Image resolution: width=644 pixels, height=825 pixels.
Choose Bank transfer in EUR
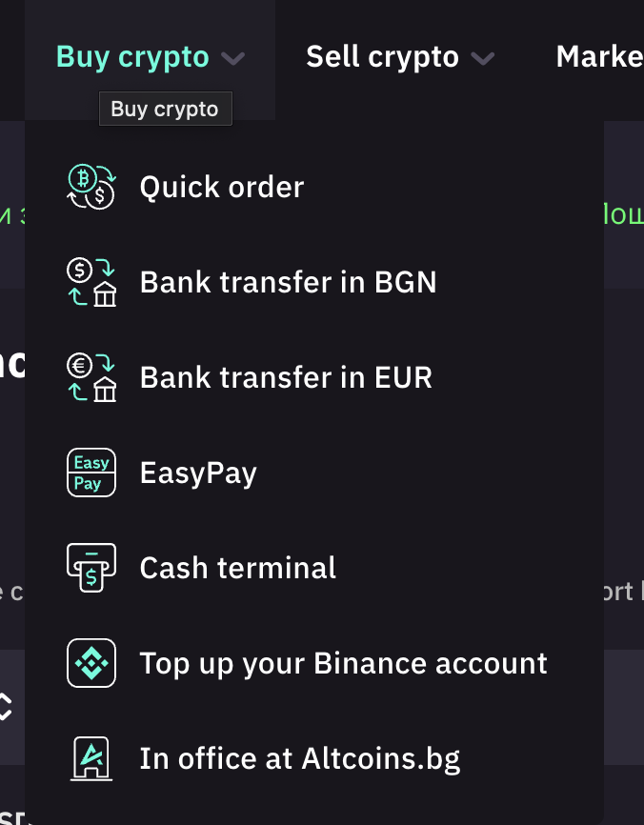click(286, 377)
